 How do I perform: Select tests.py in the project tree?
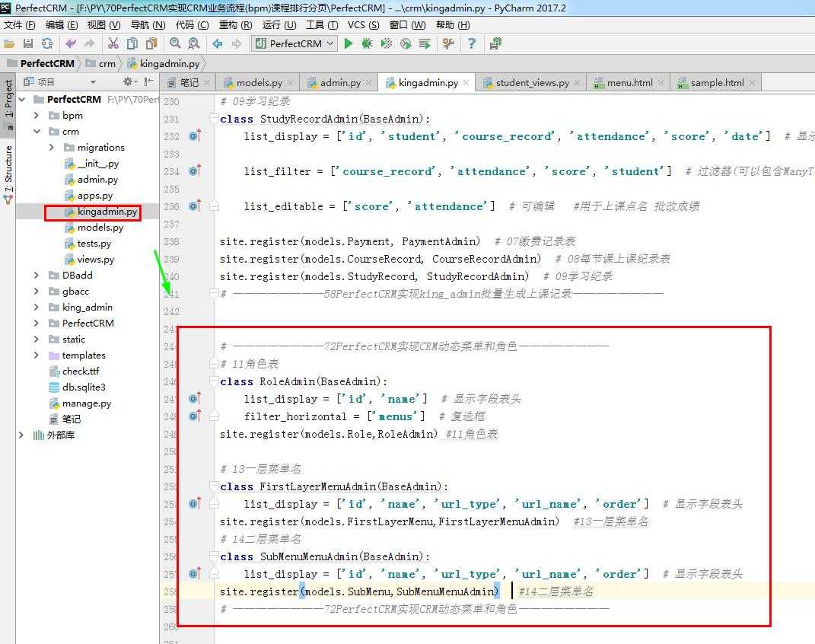click(x=94, y=244)
